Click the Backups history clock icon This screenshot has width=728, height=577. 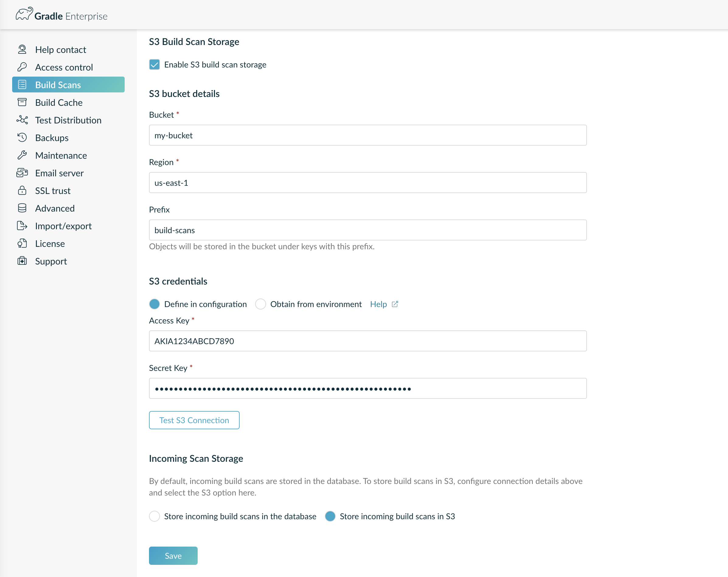pyautogui.click(x=22, y=137)
